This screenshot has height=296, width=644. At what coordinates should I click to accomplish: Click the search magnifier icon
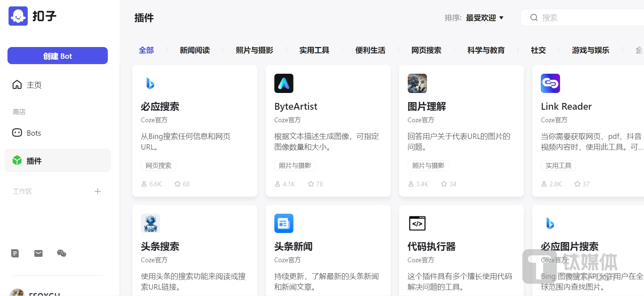pos(534,17)
